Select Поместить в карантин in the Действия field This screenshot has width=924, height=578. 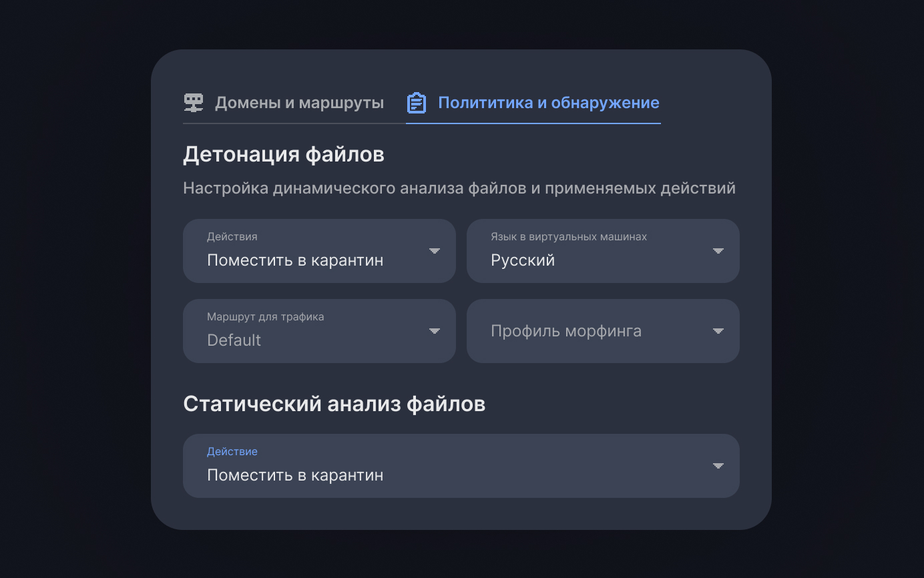click(x=296, y=260)
